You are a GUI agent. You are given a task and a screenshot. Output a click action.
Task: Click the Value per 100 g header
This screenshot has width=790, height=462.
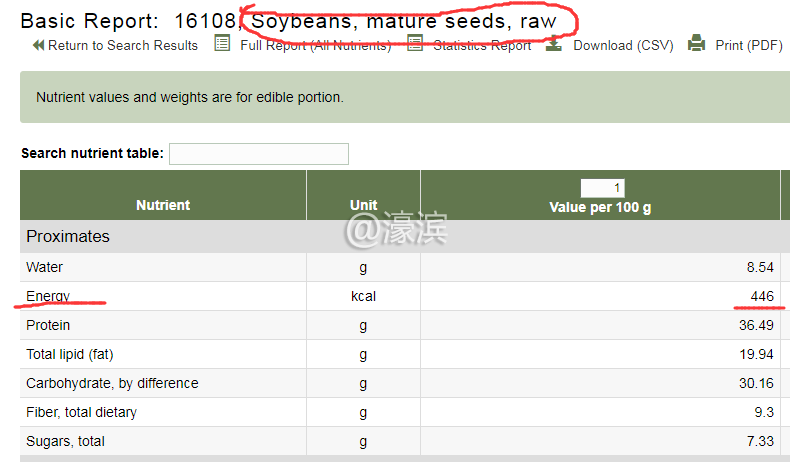click(600, 207)
